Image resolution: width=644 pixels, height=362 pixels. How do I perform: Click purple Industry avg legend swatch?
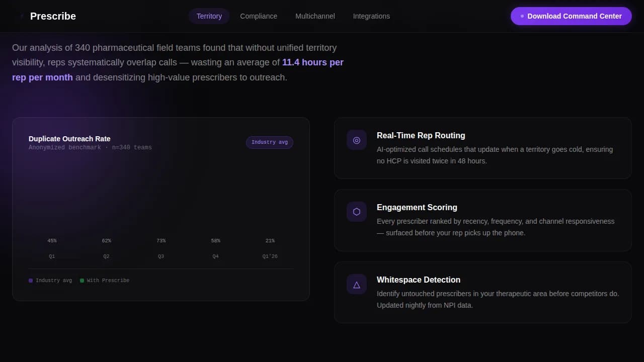pyautogui.click(x=31, y=281)
